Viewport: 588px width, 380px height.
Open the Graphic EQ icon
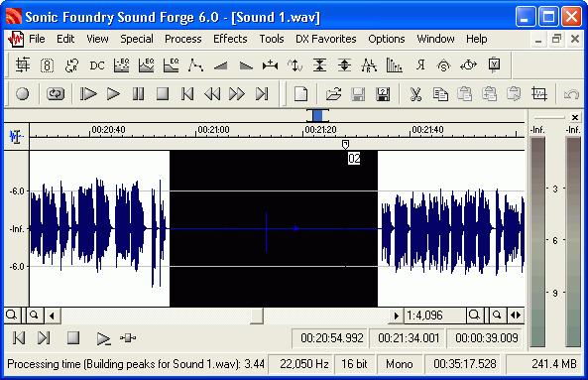tap(121, 65)
